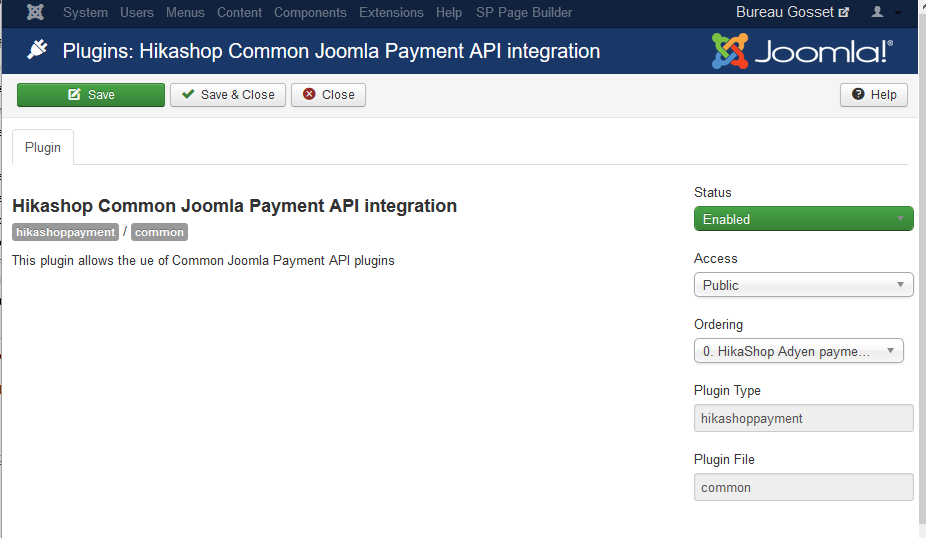This screenshot has height=538, width=926.
Task: Click the Plugin Type field hikashoppayment
Action: point(804,418)
